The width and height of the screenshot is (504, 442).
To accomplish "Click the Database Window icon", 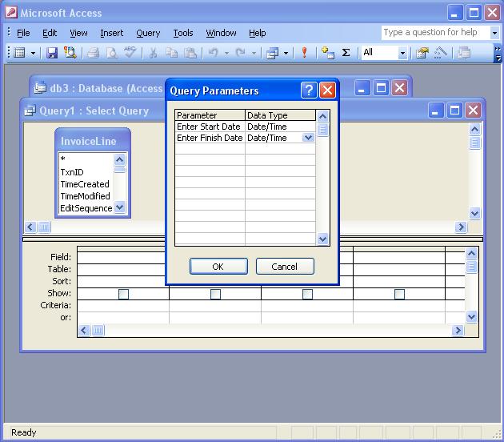I will pyautogui.click(x=464, y=52).
